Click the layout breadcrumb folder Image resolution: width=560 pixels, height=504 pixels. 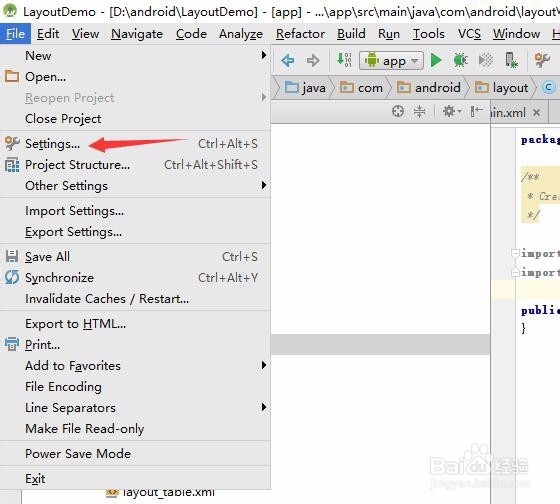[x=501, y=87]
